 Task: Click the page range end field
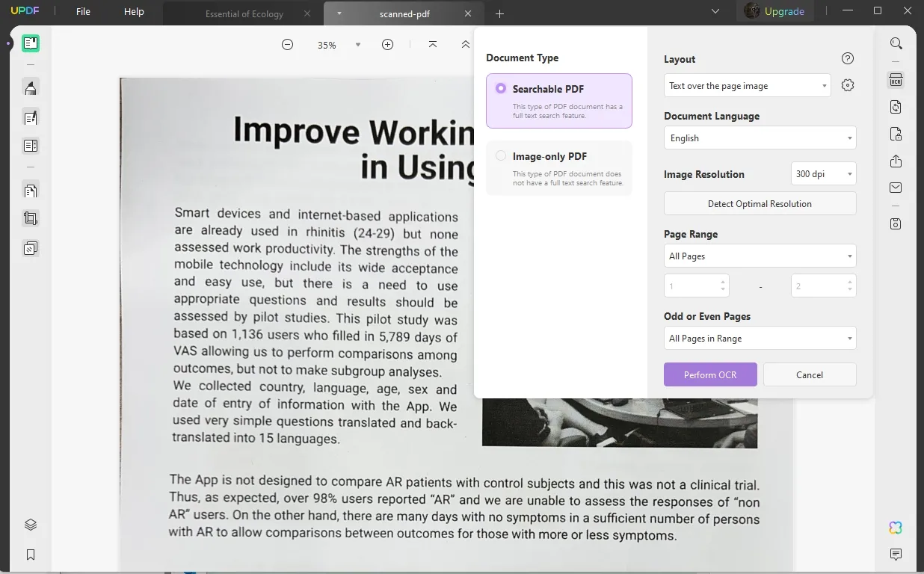823,286
